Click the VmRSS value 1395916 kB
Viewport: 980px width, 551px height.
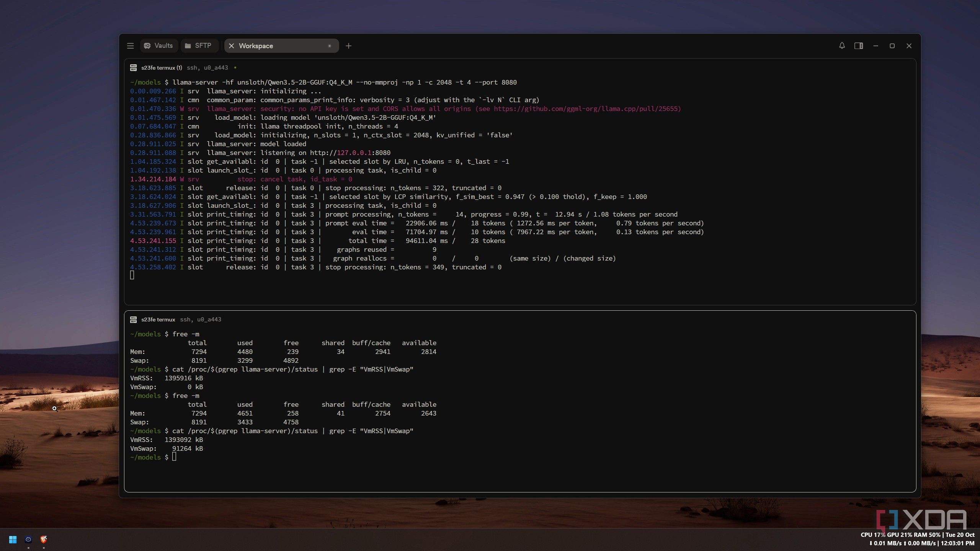(x=184, y=378)
